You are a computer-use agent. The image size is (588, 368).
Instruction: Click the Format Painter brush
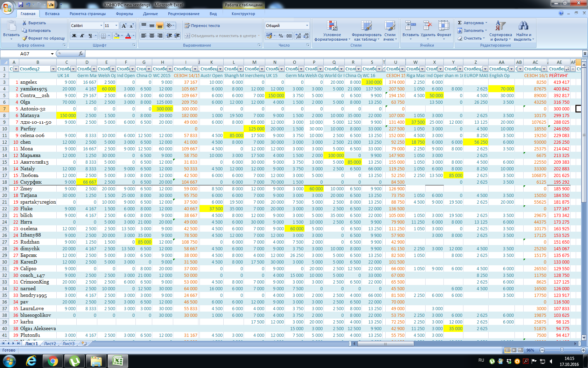click(x=25, y=38)
